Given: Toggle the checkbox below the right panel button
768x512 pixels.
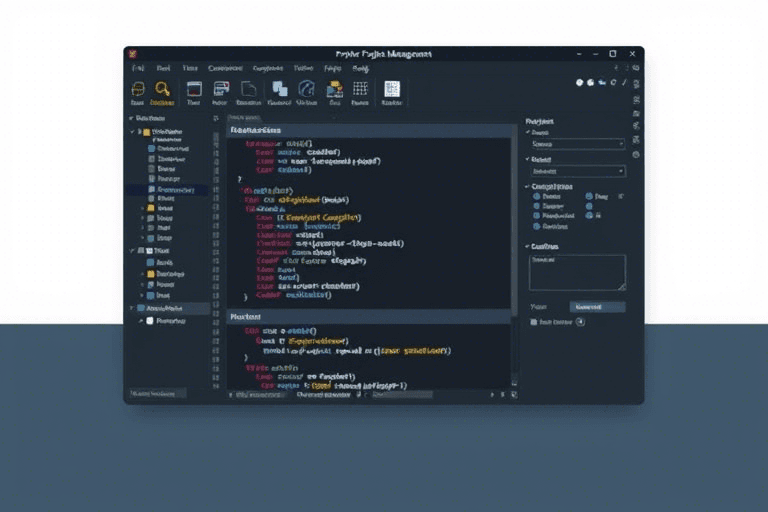Looking at the screenshot, I should point(534,322).
